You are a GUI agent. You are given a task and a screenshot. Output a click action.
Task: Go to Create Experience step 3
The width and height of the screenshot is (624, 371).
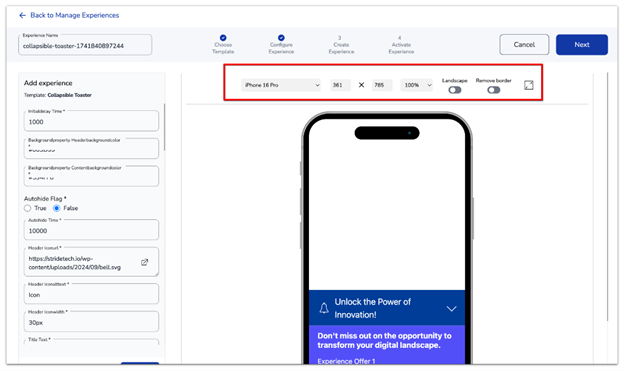click(x=341, y=45)
